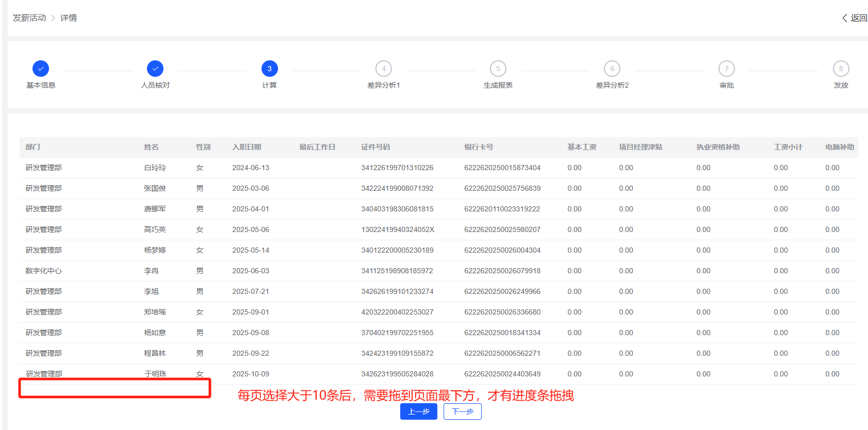Go to step 4 差异分析1 circle
The width and height of the screenshot is (868, 430).
click(384, 69)
